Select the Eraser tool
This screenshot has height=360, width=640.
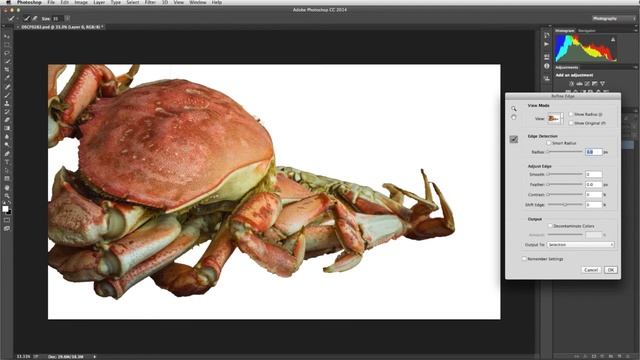[7, 120]
